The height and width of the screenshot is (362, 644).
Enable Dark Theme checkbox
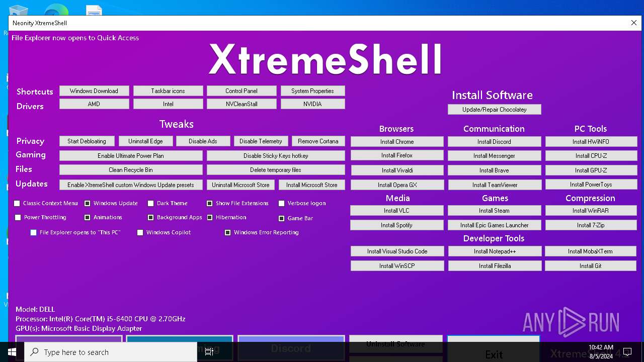click(x=151, y=204)
